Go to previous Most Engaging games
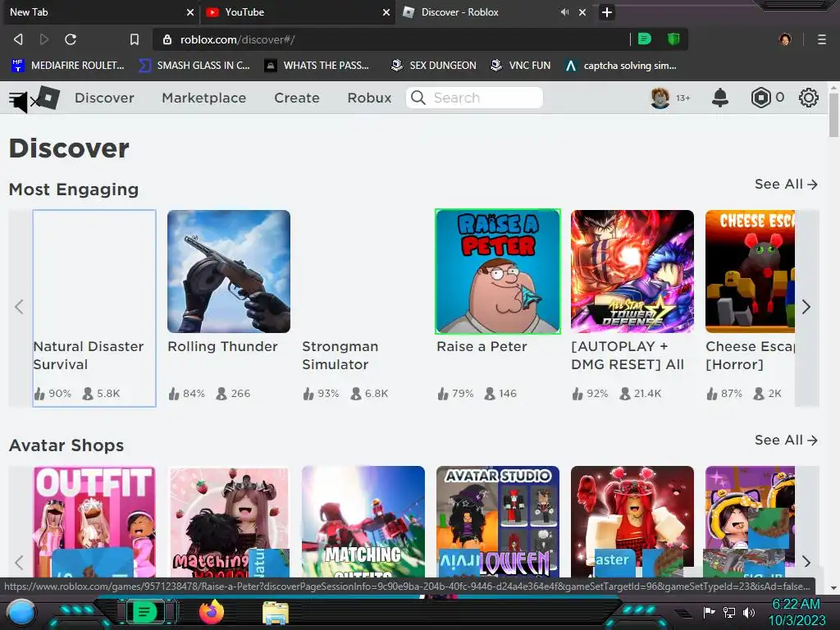 coord(20,307)
